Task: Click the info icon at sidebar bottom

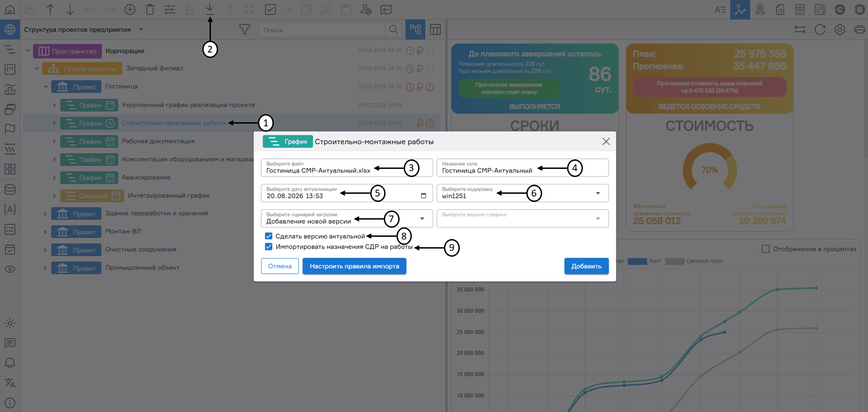Action: 10,403
